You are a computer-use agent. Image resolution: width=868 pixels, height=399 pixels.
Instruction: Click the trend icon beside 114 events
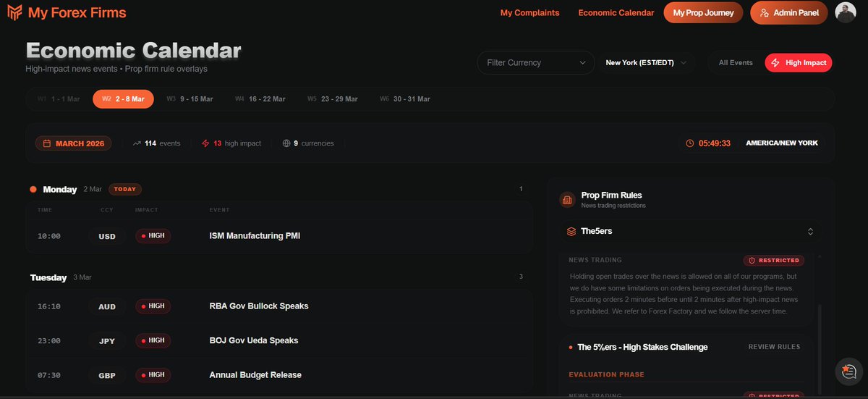(137, 143)
